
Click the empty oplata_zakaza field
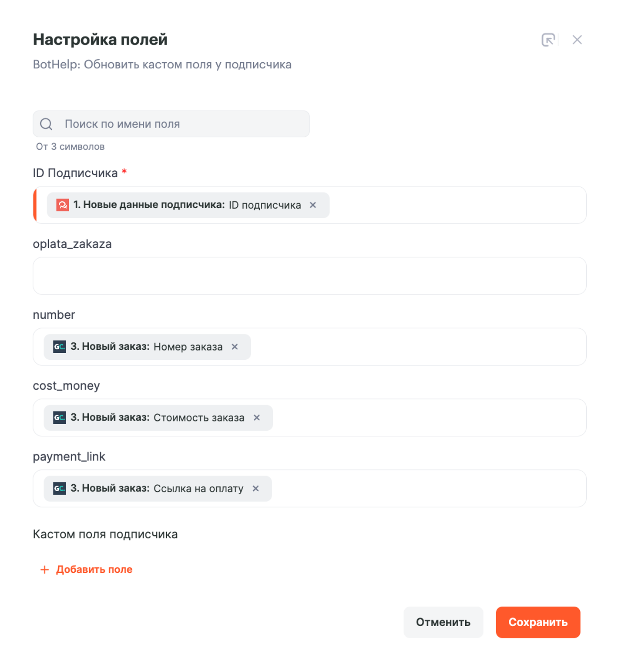tap(309, 276)
